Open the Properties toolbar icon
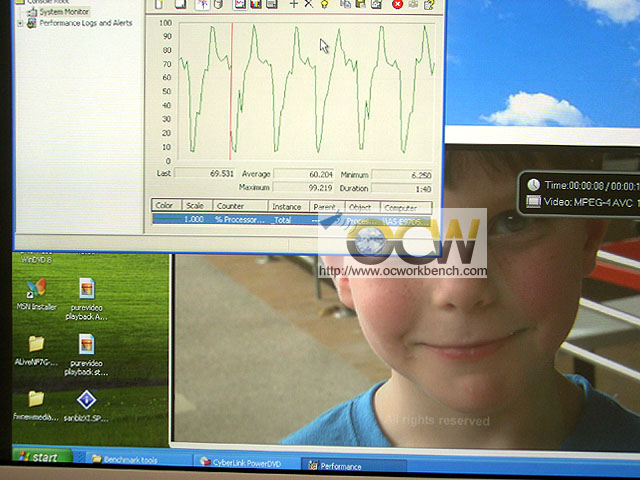 [x=376, y=4]
